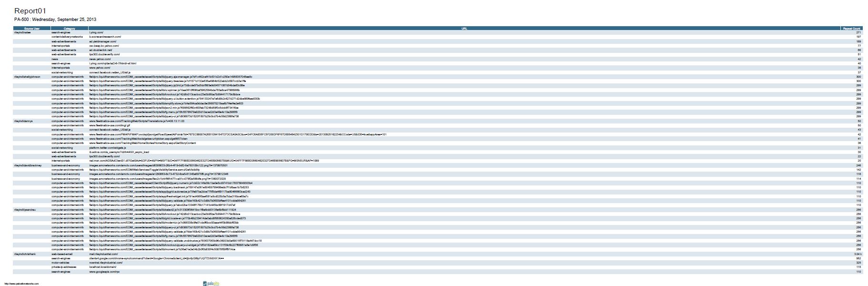Select URL 'csc.beap.bc.yahoo.com/' cell
Image resolution: width=868 pixels, height=286 pixels.
point(104,46)
